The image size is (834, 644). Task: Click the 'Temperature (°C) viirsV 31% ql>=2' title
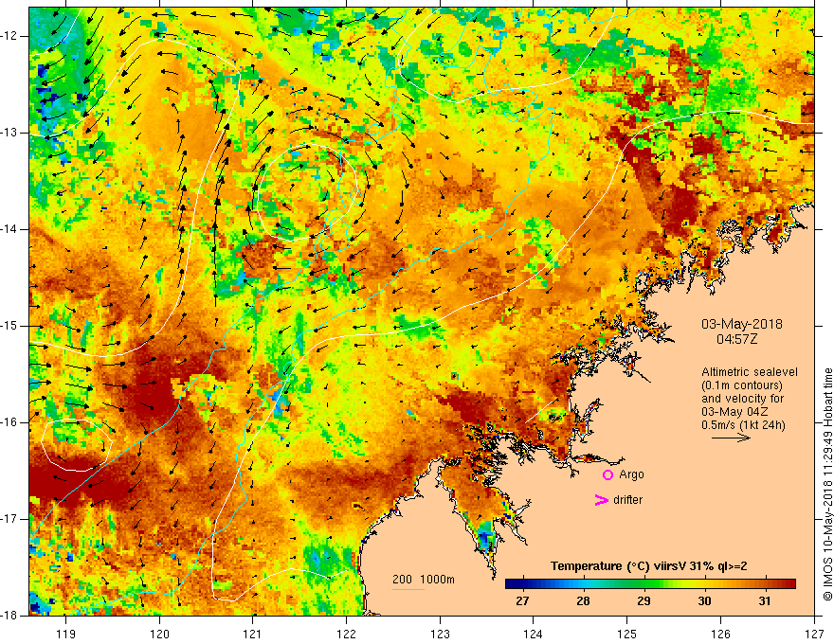click(648, 566)
